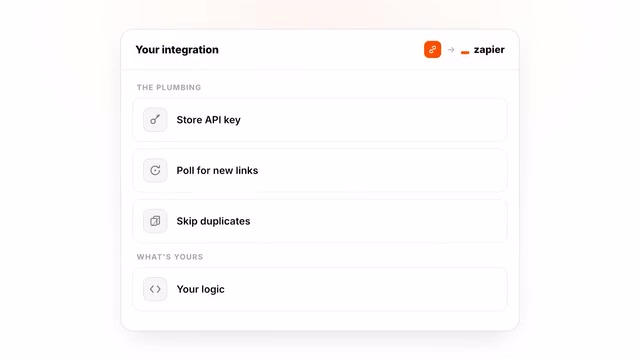Click the orange dash Zapier logo mark
This screenshot has height=360, width=640.
465,52
